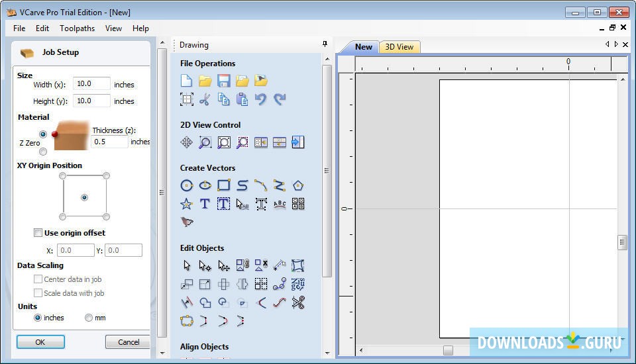This screenshot has height=364, width=636.
Task: Switch to the New tab
Action: (x=364, y=47)
